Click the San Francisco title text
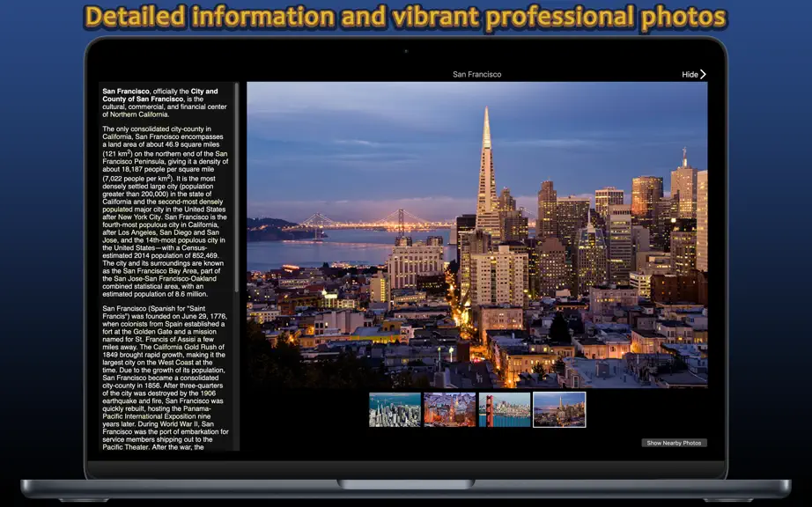Viewport: 812px width, 507px height. point(477,75)
